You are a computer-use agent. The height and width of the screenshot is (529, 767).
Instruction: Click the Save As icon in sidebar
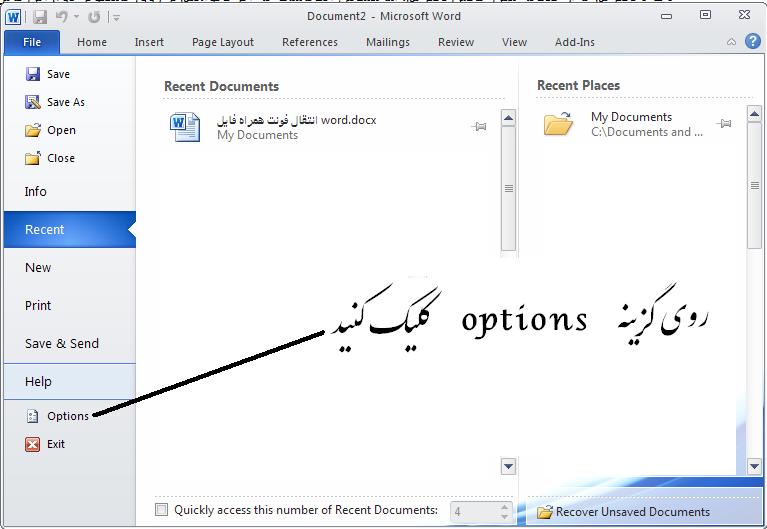click(33, 102)
